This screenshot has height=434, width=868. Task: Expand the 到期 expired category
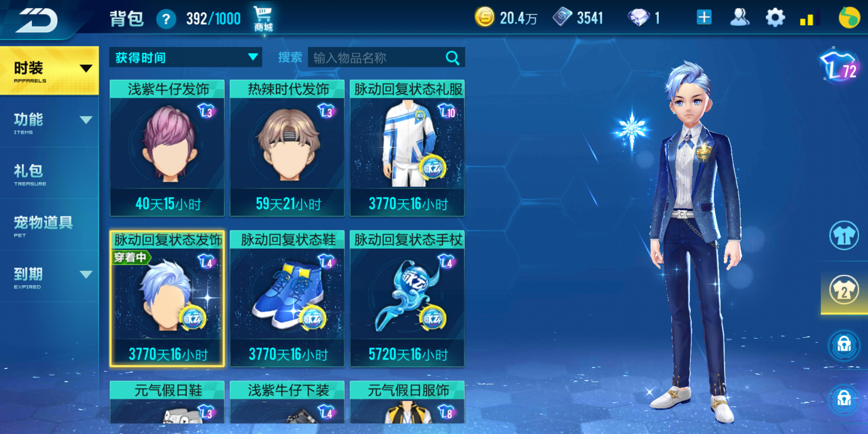pos(49,276)
